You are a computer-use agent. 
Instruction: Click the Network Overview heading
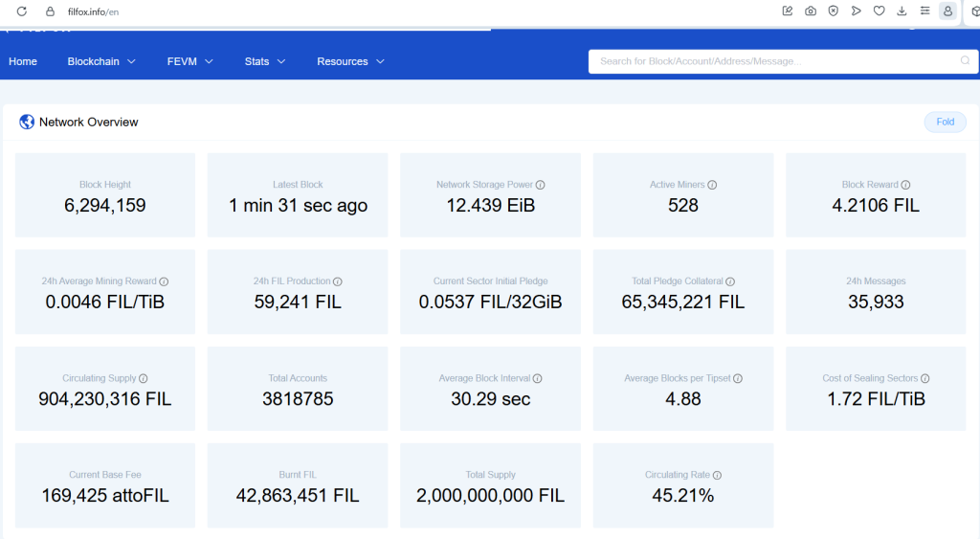89,122
